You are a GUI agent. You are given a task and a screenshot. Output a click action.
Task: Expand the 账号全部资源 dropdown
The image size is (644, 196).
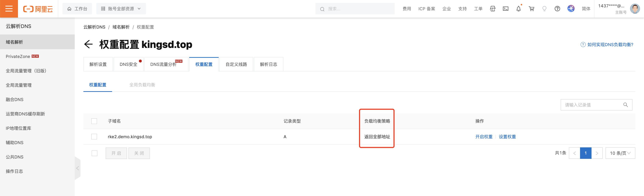121,9
